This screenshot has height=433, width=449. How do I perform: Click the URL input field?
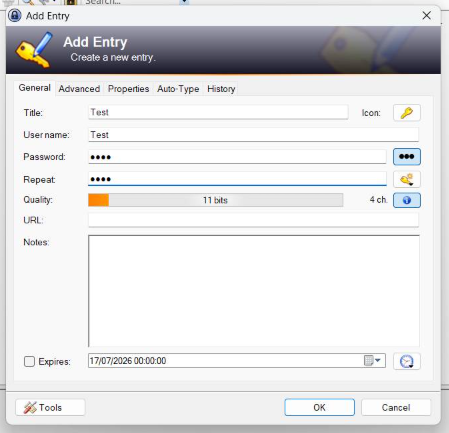[253, 220]
